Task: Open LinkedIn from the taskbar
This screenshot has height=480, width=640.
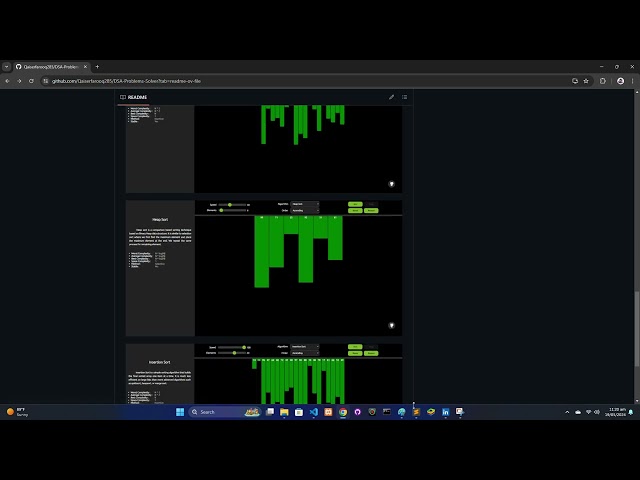Action: click(445, 412)
